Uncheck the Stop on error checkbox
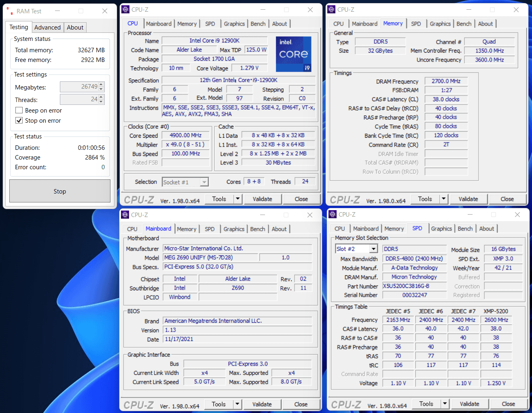 19,121
